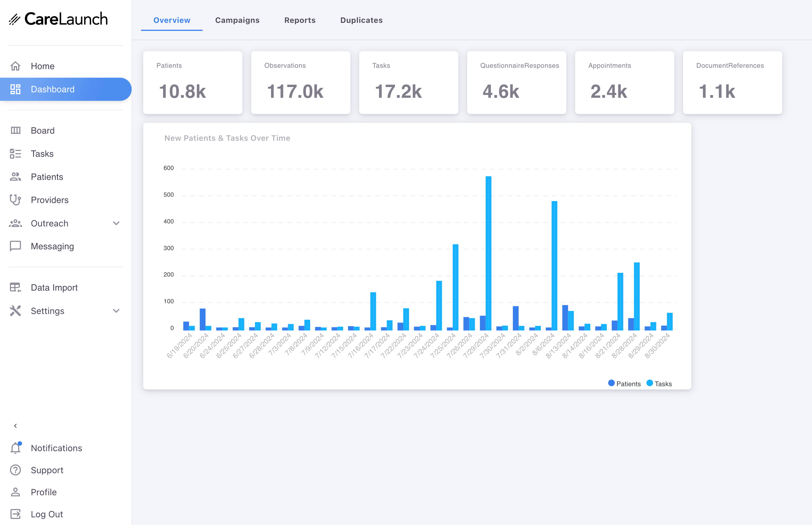
Task: Click the 600 y-axis label
Action: 169,168
